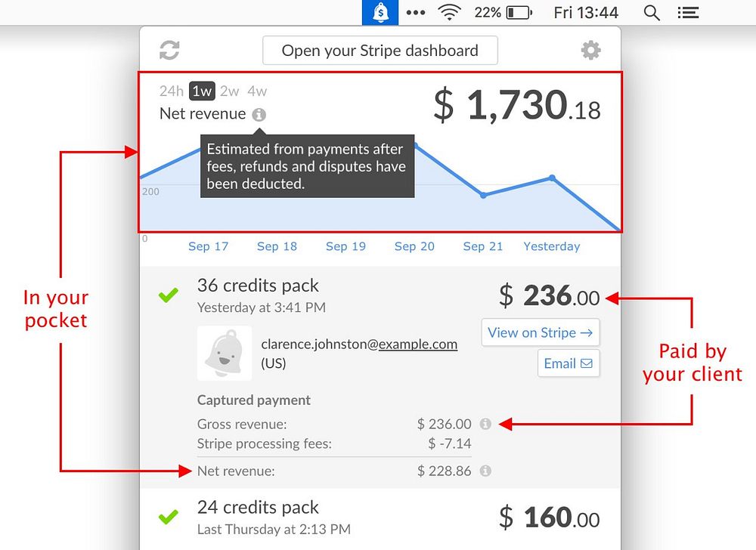This screenshot has width=756, height=550.
Task: Click Yesterday at 3:41 PM timestamp
Action: coord(262,307)
